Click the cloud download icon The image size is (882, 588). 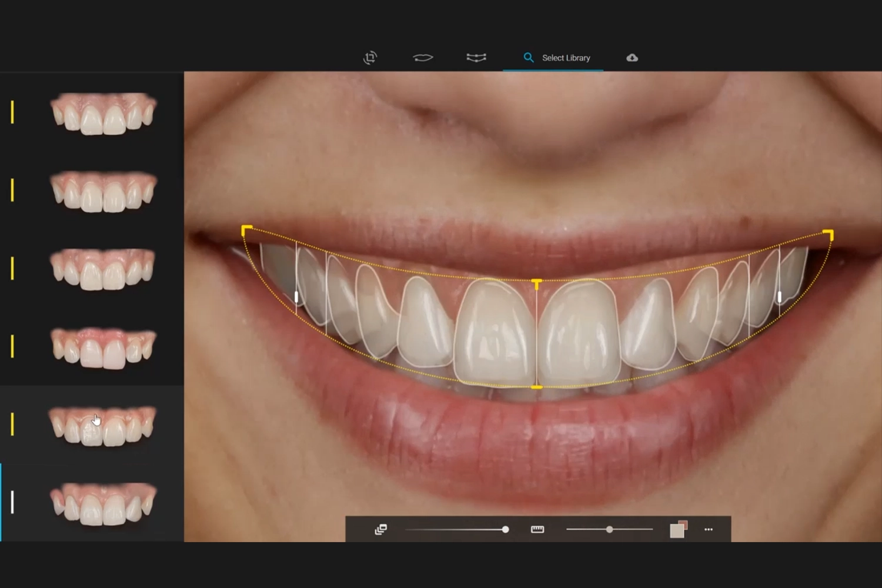(x=632, y=58)
